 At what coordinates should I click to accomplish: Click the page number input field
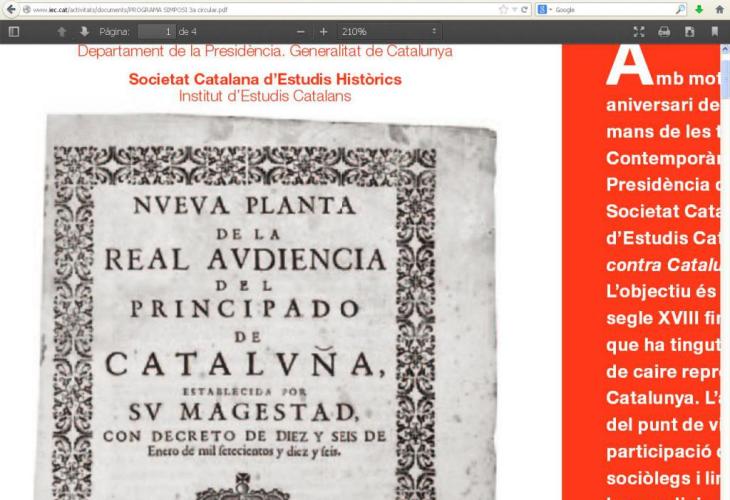157,32
